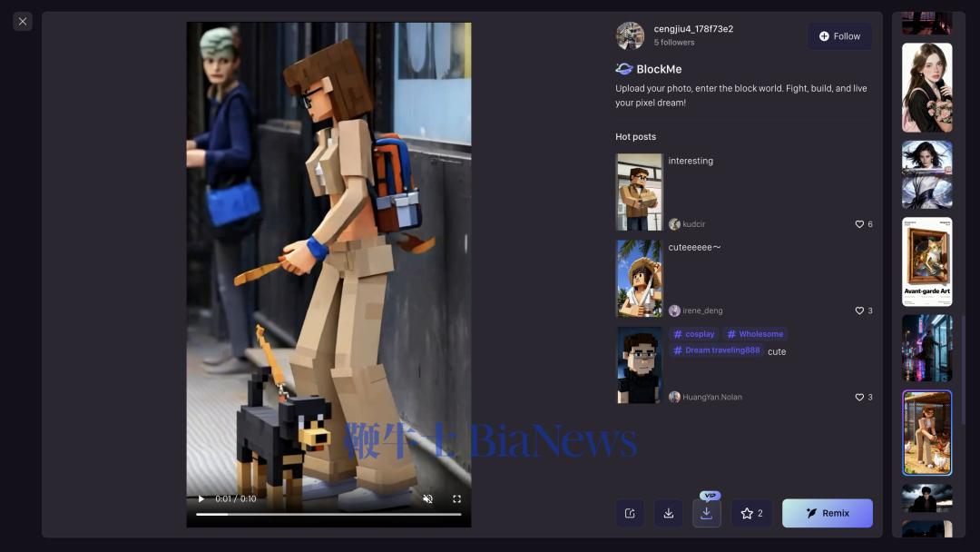
Task: Select the Dream traveling888 hashtag
Action: [x=716, y=350]
